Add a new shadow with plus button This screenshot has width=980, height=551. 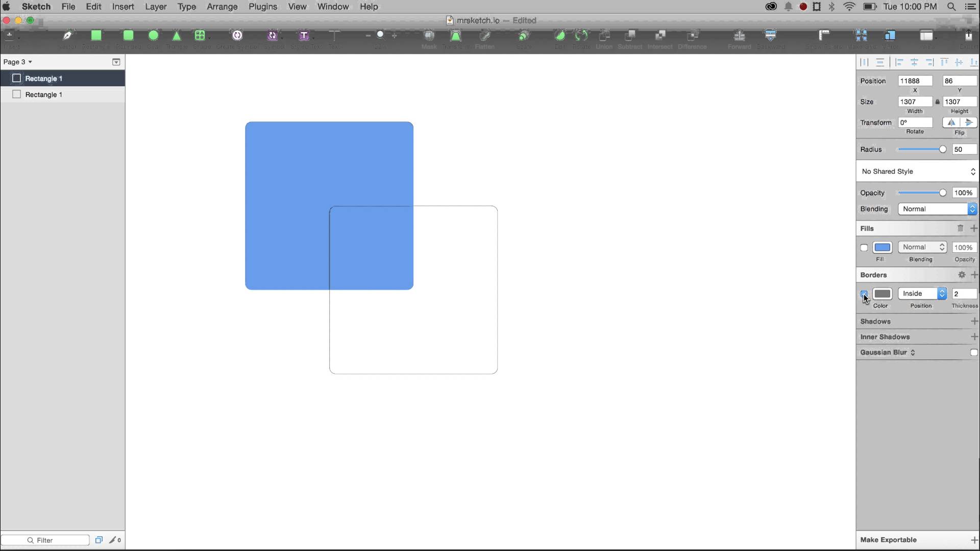point(974,321)
